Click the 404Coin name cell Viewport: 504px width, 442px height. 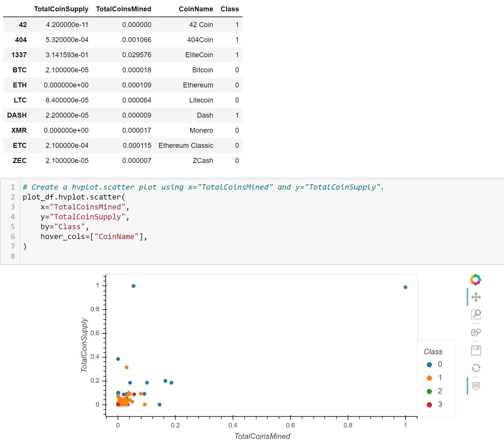pyautogui.click(x=200, y=40)
